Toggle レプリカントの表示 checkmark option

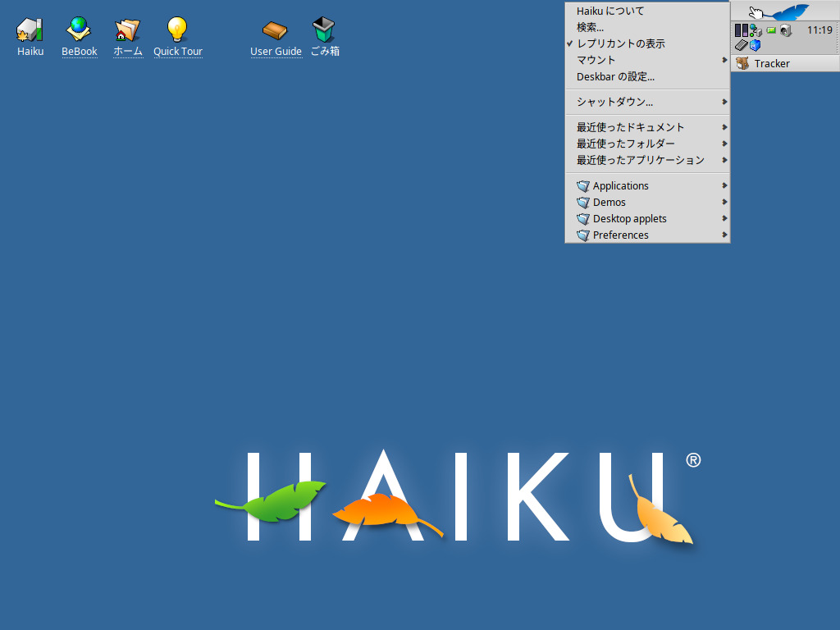click(620, 43)
